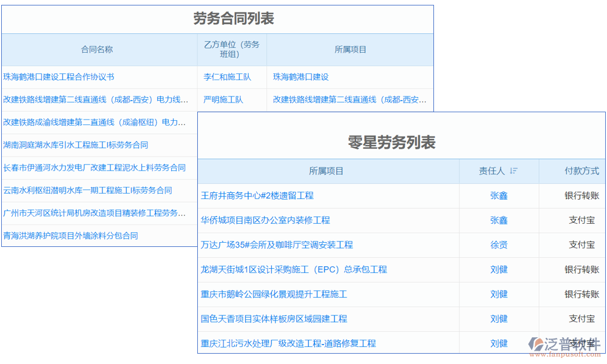Viewport: 607px width, 364px height.
Task: Open 湖南洞庭湖水库引水工程施工I标劳务合同
Action: (x=76, y=145)
